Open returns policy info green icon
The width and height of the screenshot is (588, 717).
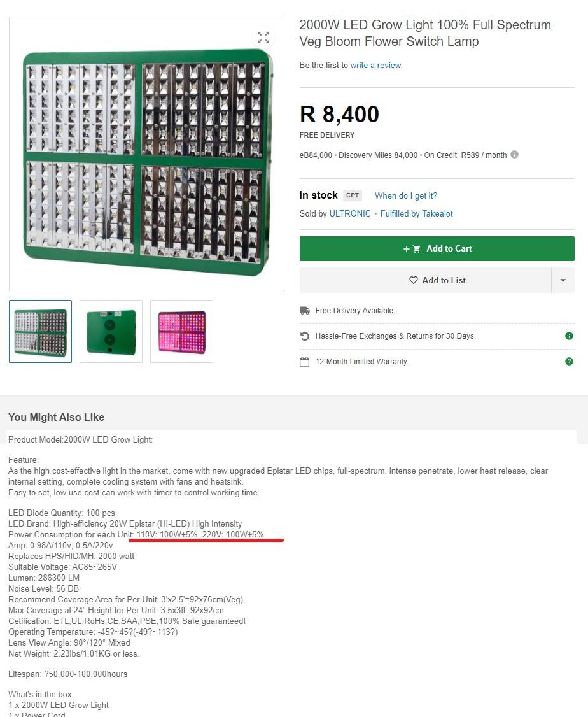click(x=569, y=336)
